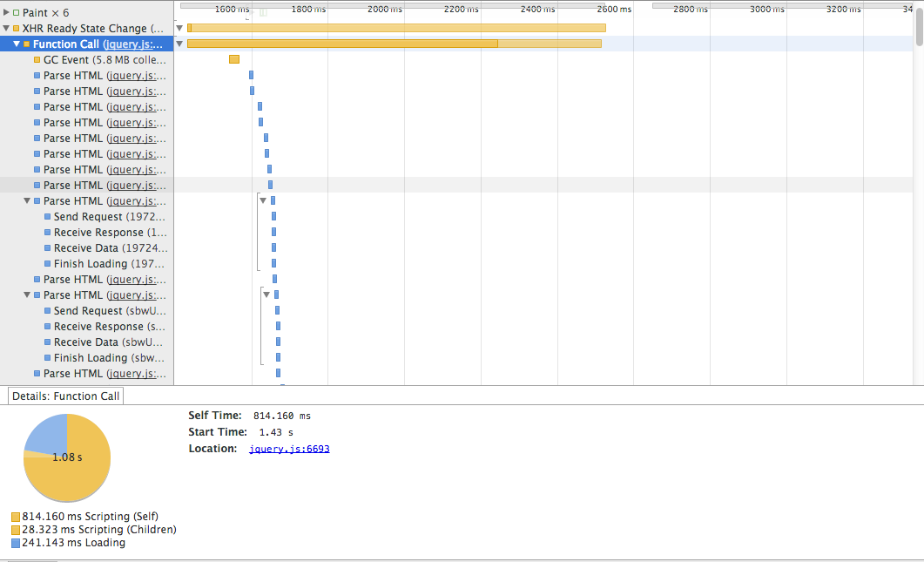Select the Receive Response (s record
Viewport: 924px width, 562px height.
[109, 327]
